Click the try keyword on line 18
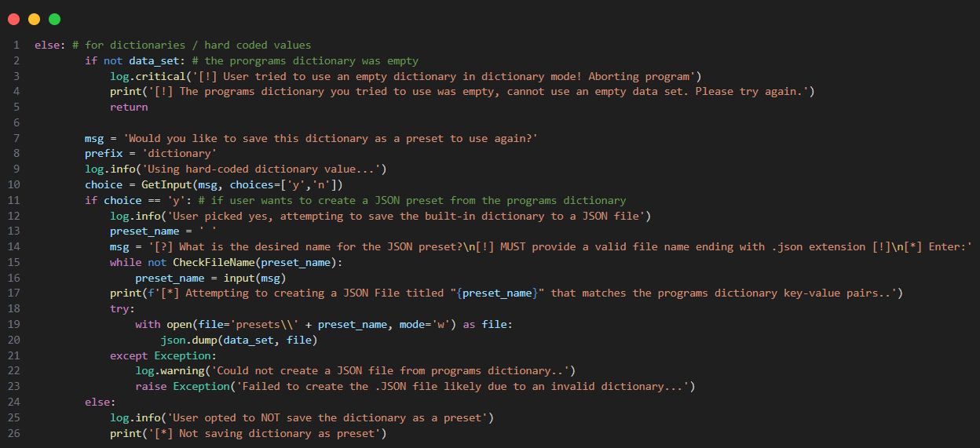Image resolution: width=980 pixels, height=448 pixels. point(122,309)
